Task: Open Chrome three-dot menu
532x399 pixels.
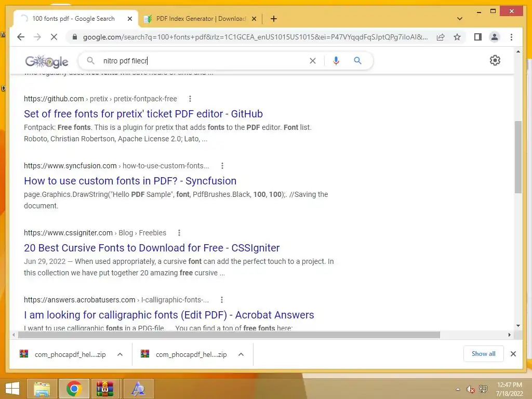Action: pyautogui.click(x=511, y=37)
